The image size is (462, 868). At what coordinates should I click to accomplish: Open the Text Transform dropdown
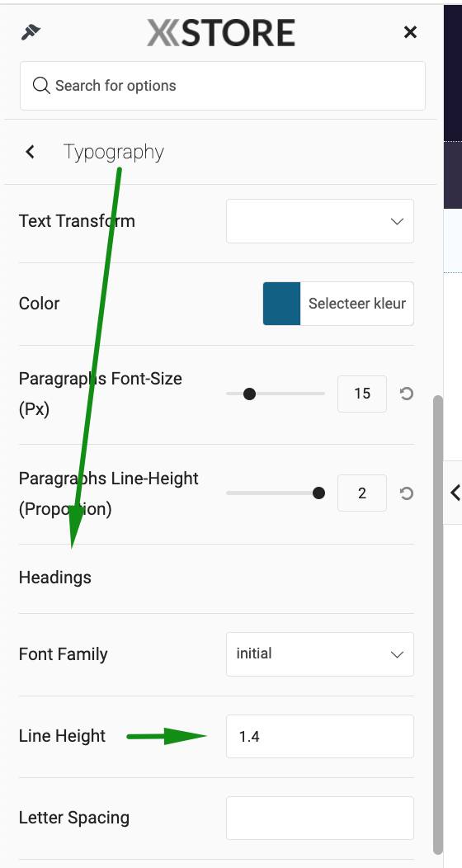[320, 221]
